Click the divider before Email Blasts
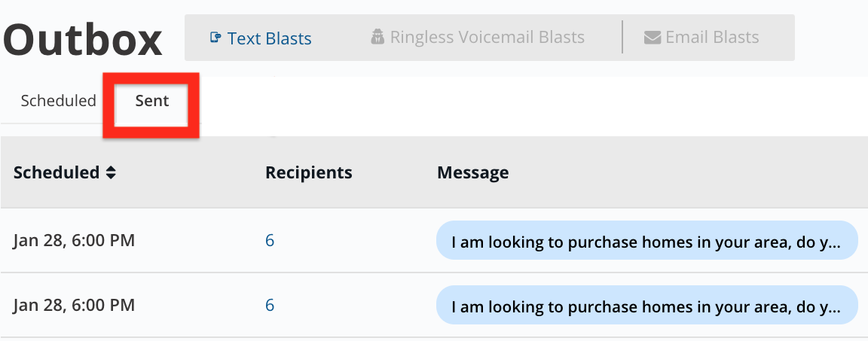Screen dimensions: 868x341 (623, 37)
